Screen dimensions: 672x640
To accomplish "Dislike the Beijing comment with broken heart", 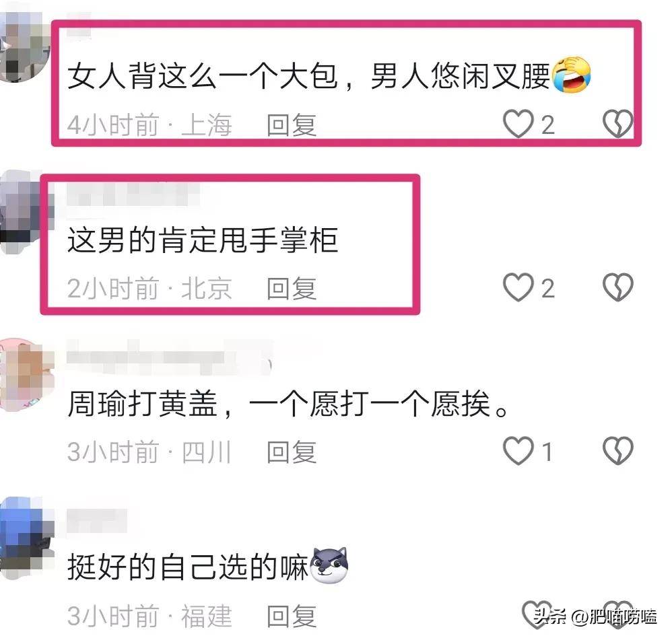I will tap(617, 287).
